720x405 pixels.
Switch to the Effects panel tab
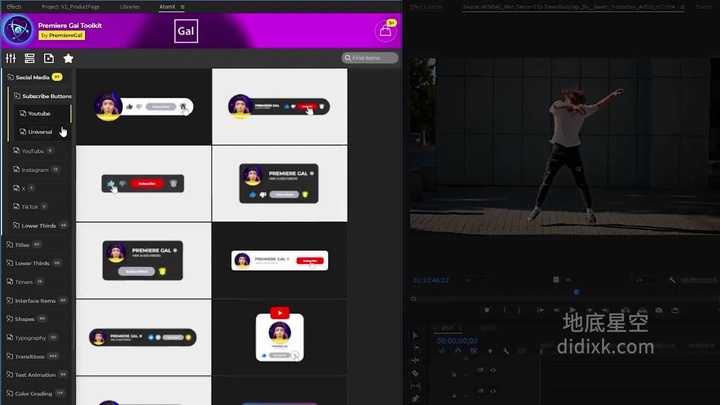click(x=14, y=6)
